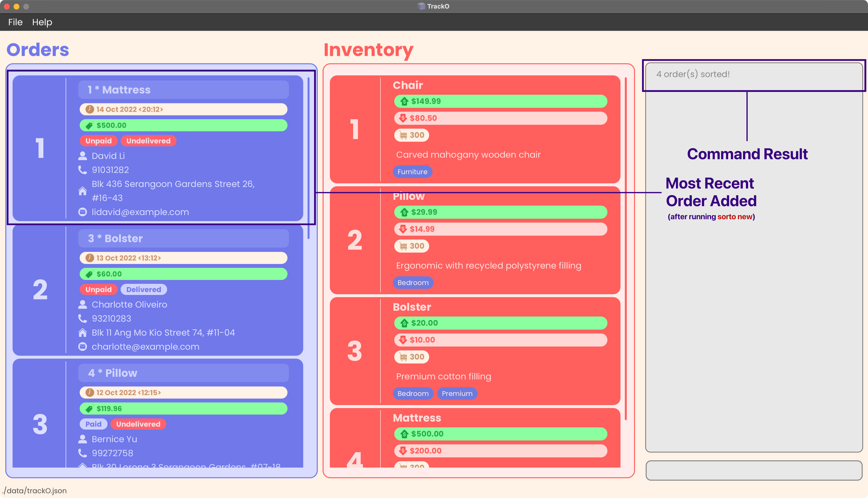Click the stock cart icon in Pillow card
868x498 pixels.
(x=403, y=246)
